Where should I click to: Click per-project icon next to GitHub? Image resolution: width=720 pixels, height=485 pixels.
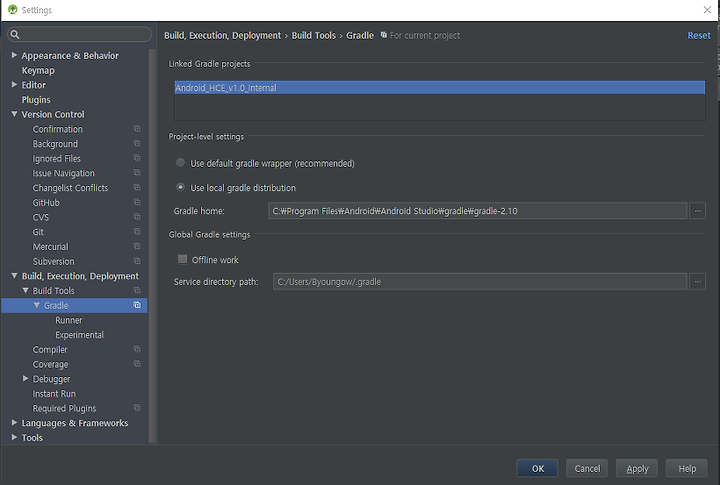pos(137,202)
